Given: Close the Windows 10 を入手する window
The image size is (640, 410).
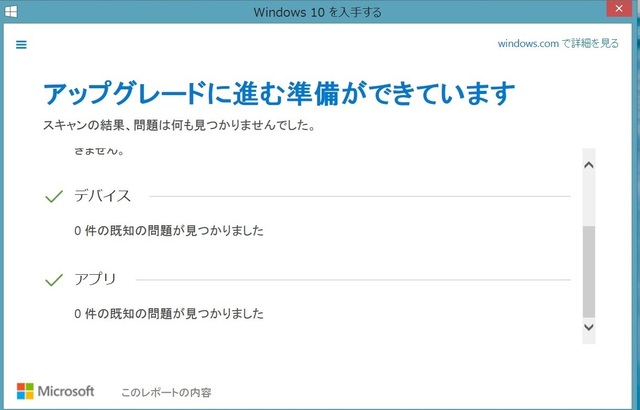Looking at the screenshot, I should tap(619, 9).
